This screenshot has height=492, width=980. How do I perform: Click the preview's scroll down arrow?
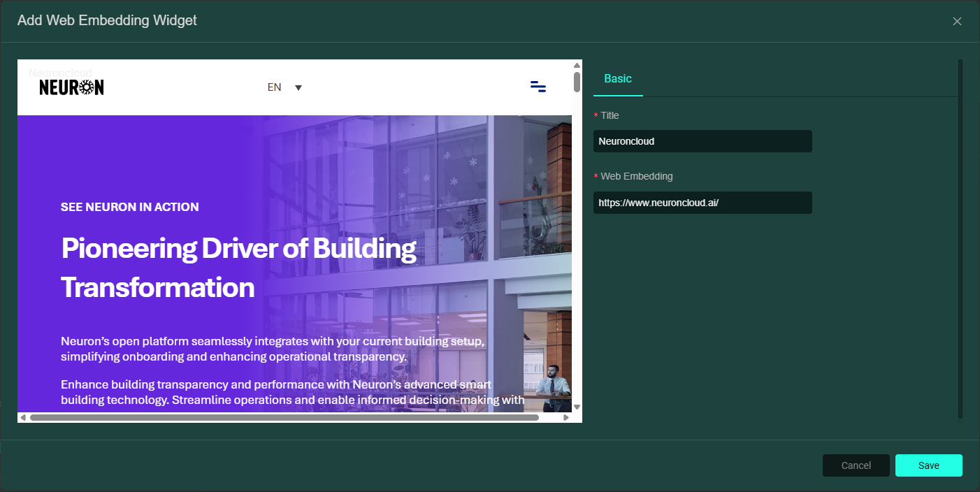click(x=577, y=407)
